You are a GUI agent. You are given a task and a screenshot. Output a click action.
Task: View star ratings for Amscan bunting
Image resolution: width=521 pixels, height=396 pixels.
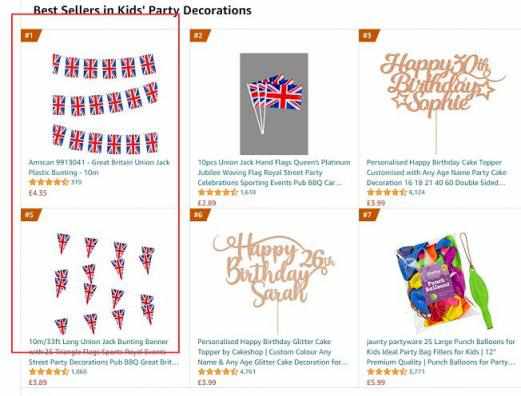pos(49,182)
